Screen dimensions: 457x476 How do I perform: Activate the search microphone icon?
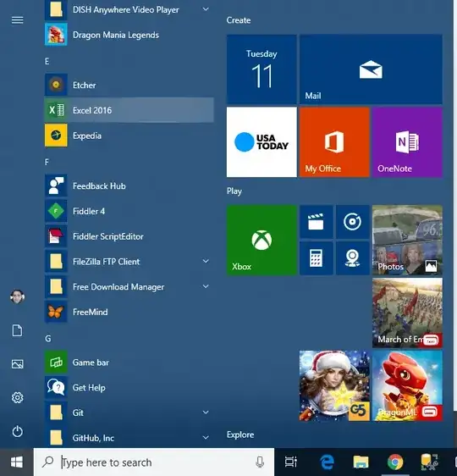point(260,462)
